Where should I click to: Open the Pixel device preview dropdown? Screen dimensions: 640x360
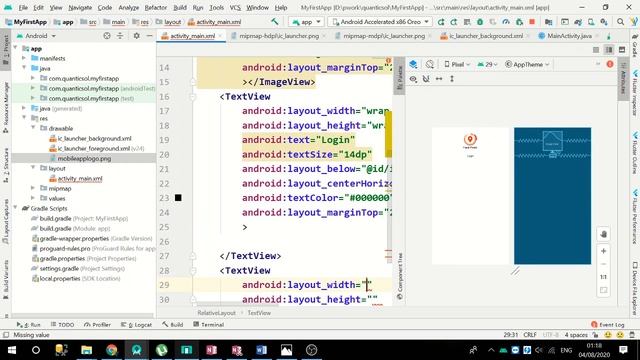(x=457, y=64)
